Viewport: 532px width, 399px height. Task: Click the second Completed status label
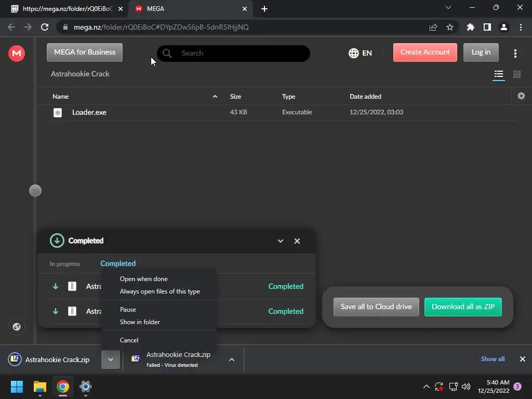(x=286, y=311)
